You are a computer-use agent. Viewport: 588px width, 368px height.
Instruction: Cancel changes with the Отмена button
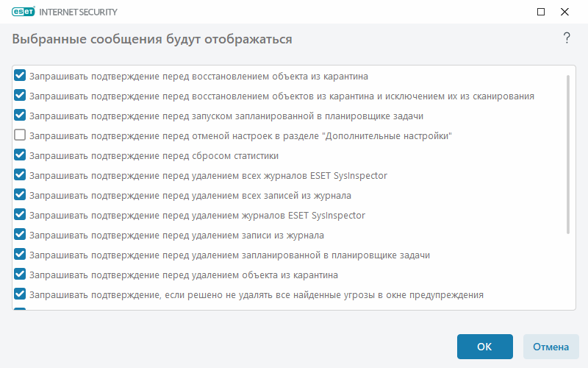tap(551, 347)
